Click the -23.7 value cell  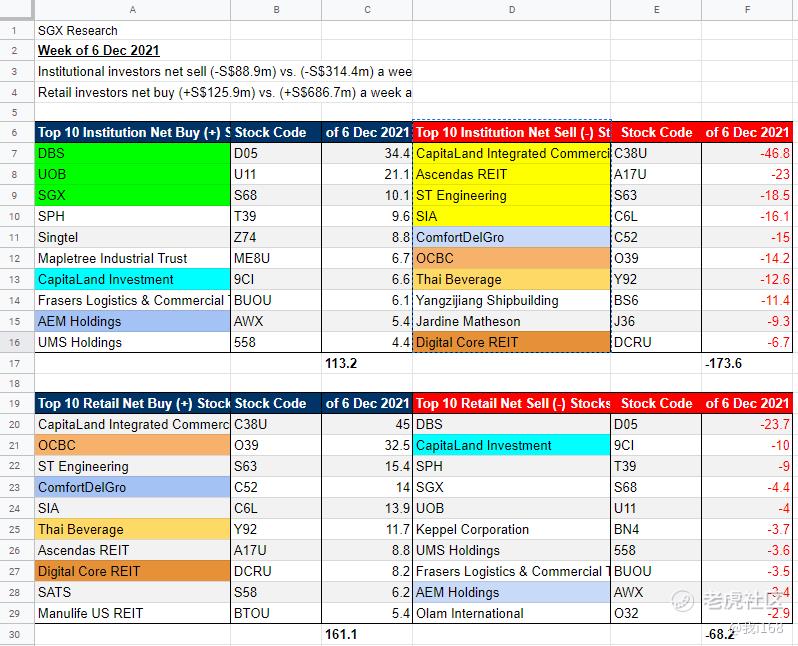(x=747, y=424)
